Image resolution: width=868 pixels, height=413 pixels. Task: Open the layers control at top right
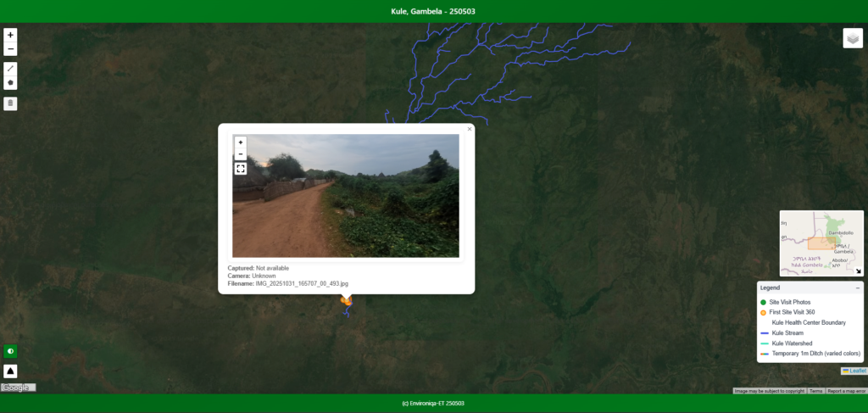pos(852,38)
